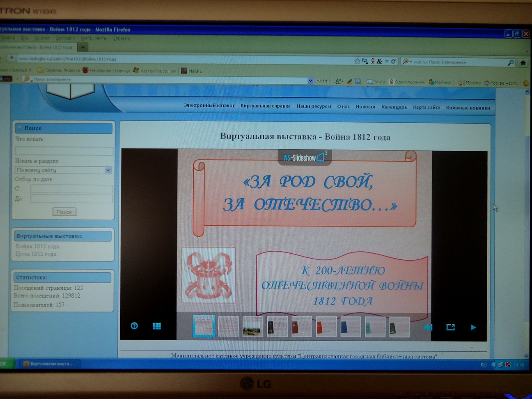Screen dimensions: 532x399
Task: Start slideshow with play button
Action: click(x=473, y=327)
